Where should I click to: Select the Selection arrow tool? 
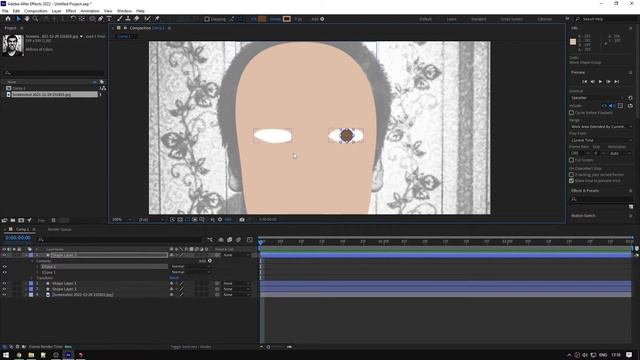[x=18, y=19]
